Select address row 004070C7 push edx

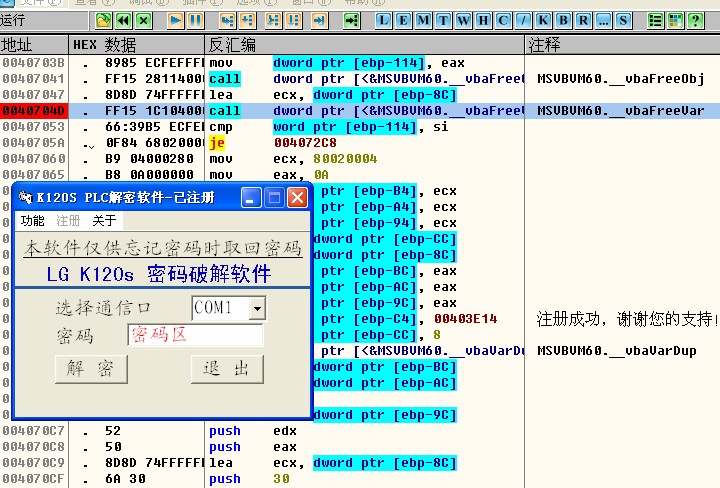pyautogui.click(x=34, y=431)
